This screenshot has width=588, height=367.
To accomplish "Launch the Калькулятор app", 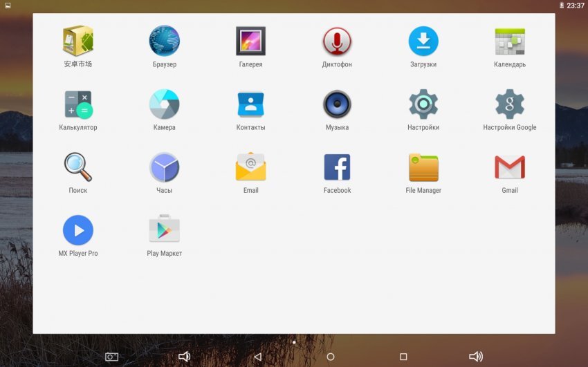I will click(x=78, y=104).
